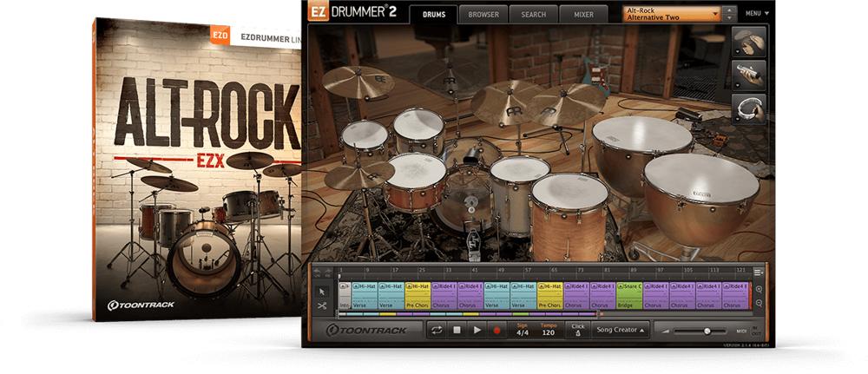Open the hand claps instrument dropdown arrow

(737, 53)
